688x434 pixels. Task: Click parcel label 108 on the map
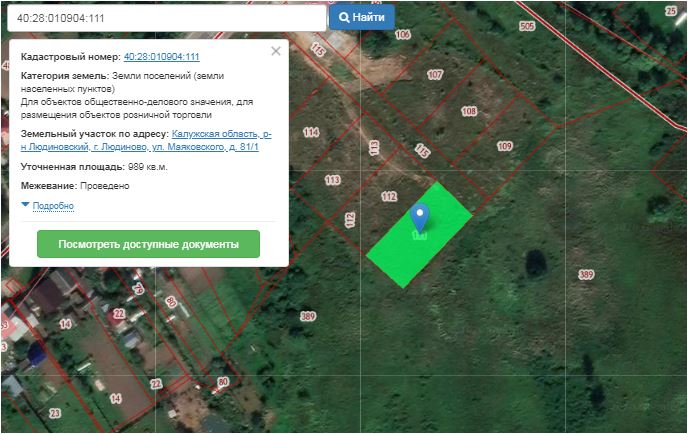[x=469, y=111]
